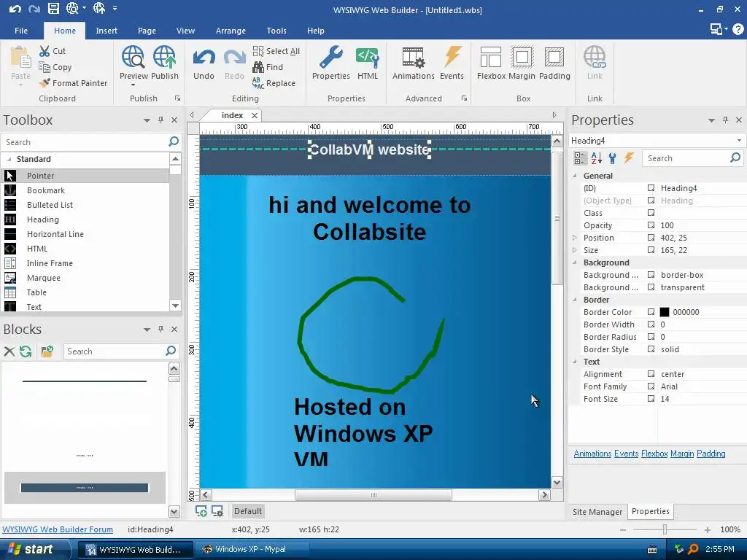
Task: Click the Margin box icon
Action: coord(522,57)
